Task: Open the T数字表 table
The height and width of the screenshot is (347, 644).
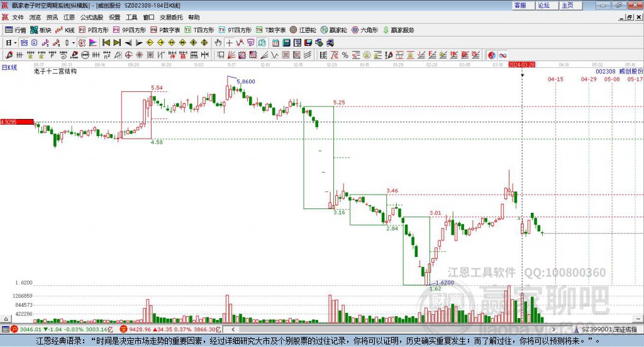Action: click(x=270, y=30)
